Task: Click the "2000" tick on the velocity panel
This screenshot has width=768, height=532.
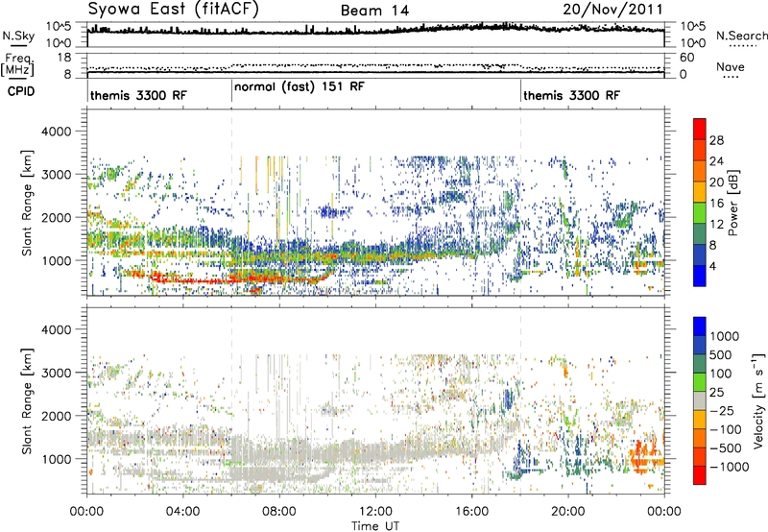Action: pos(56,416)
